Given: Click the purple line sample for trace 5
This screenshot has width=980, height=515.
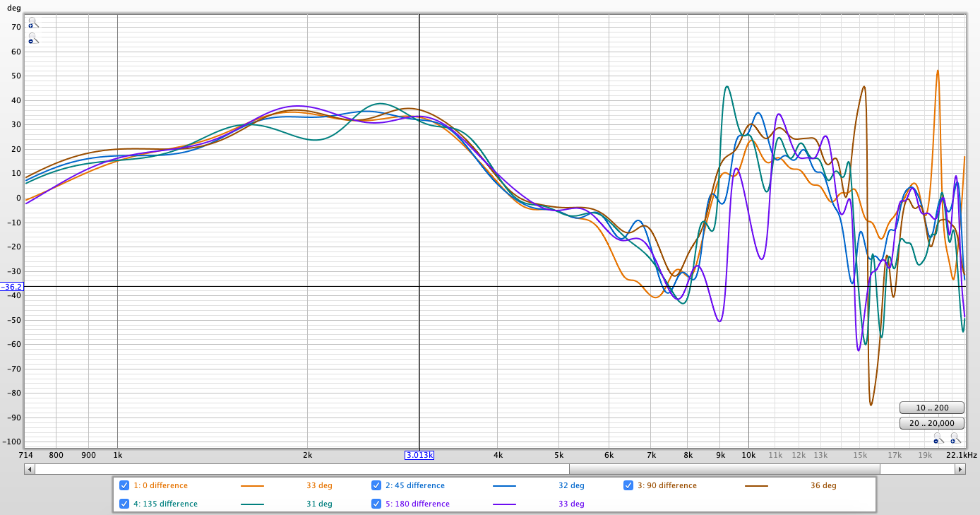Looking at the screenshot, I should [504, 504].
